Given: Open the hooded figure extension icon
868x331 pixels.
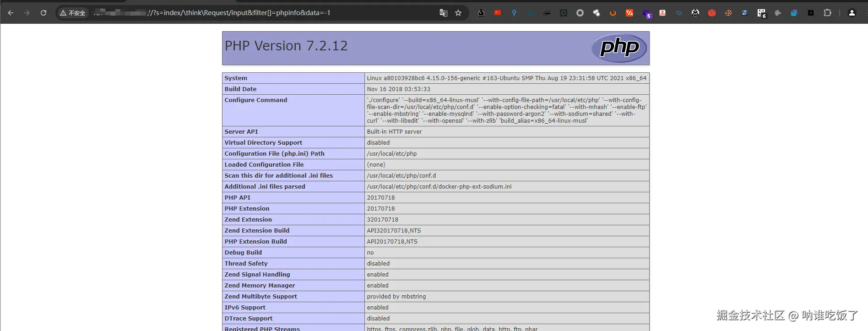Looking at the screenshot, I should (x=695, y=13).
